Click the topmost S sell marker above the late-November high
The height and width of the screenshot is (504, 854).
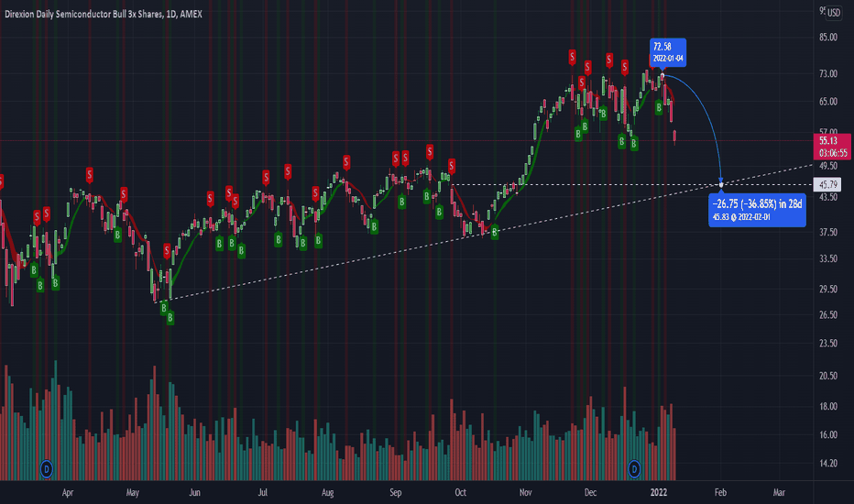[x=572, y=56]
